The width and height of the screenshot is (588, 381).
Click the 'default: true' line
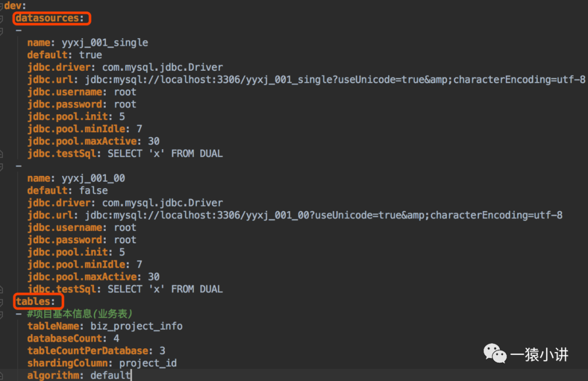click(x=64, y=55)
